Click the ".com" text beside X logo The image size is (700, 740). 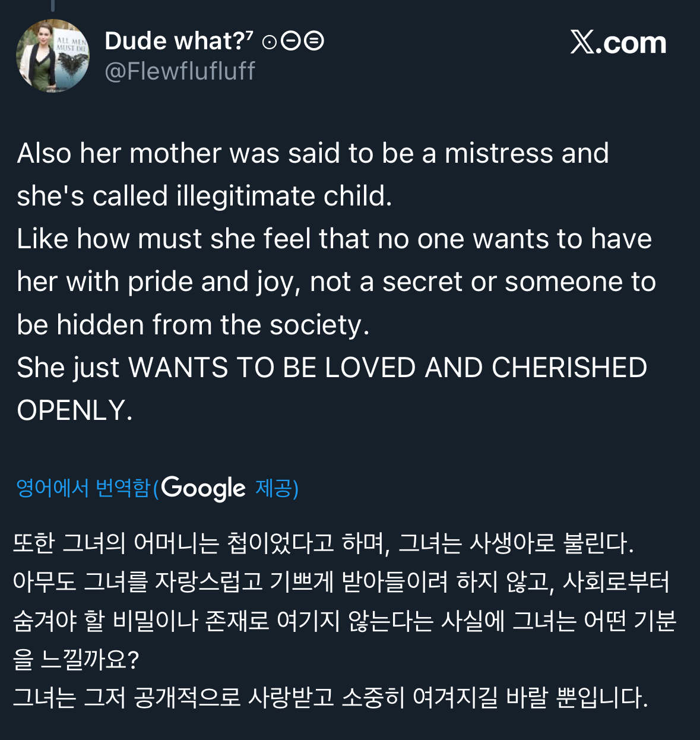click(631, 43)
